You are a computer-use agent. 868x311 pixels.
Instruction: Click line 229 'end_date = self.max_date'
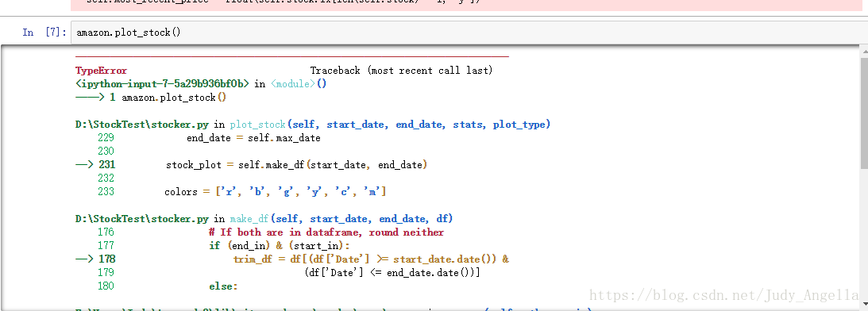coord(253,138)
